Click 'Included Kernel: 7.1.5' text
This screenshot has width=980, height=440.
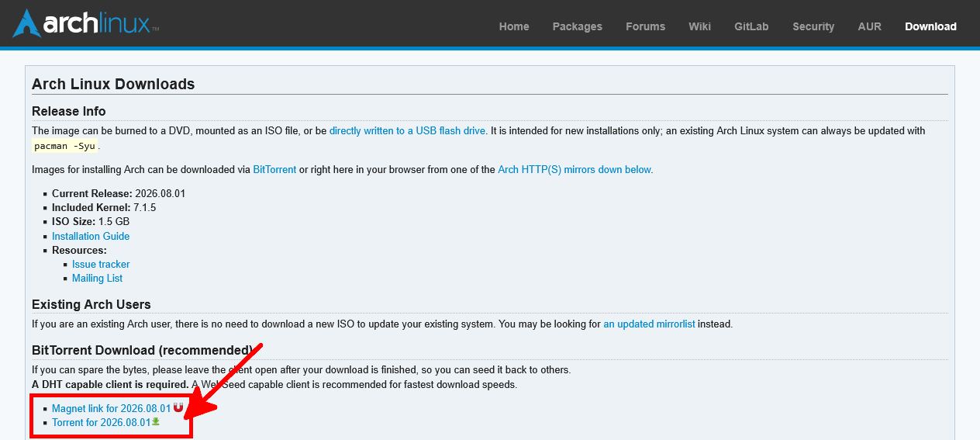pos(104,208)
